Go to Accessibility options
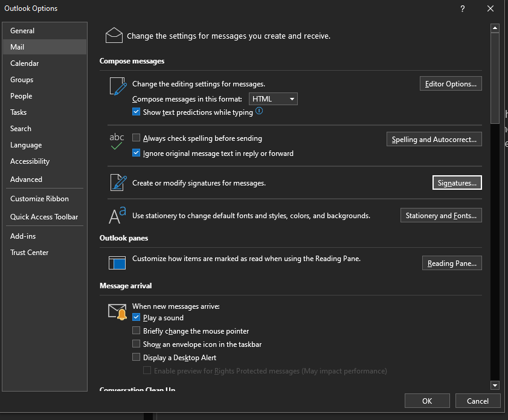Image resolution: width=508 pixels, height=420 pixels. coord(45,161)
